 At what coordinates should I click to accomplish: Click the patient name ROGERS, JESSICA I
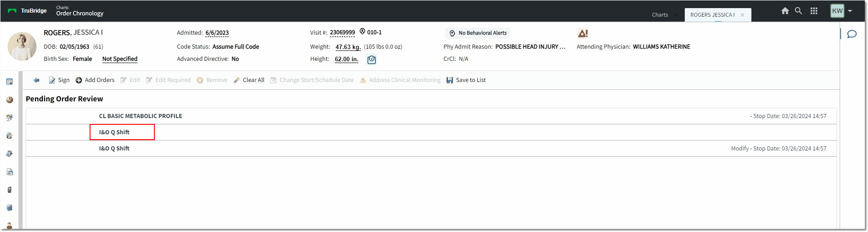73,32
